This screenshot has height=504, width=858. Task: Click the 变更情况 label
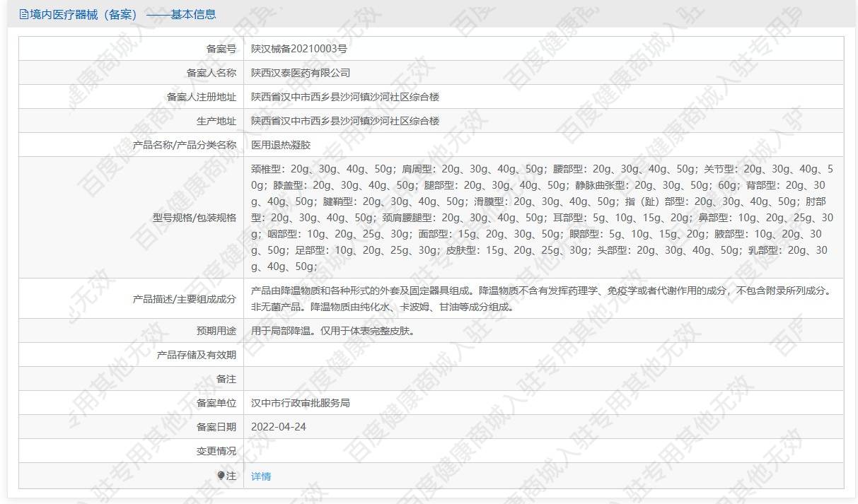(216, 451)
